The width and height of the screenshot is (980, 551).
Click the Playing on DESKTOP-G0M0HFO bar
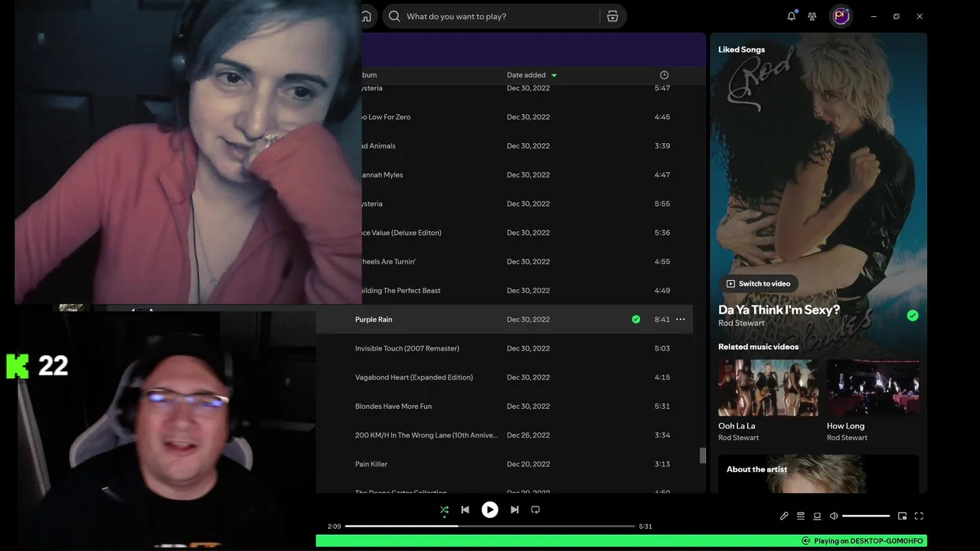point(622,541)
